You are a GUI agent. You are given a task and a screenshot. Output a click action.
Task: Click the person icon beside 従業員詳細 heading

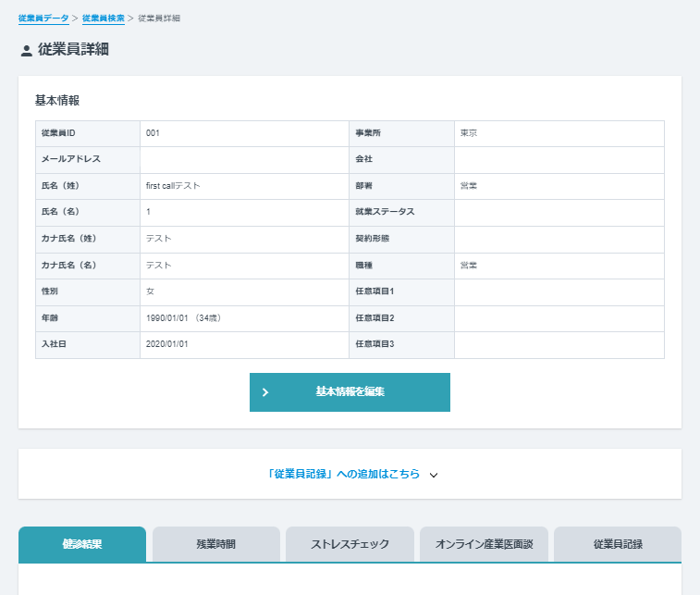(26, 51)
